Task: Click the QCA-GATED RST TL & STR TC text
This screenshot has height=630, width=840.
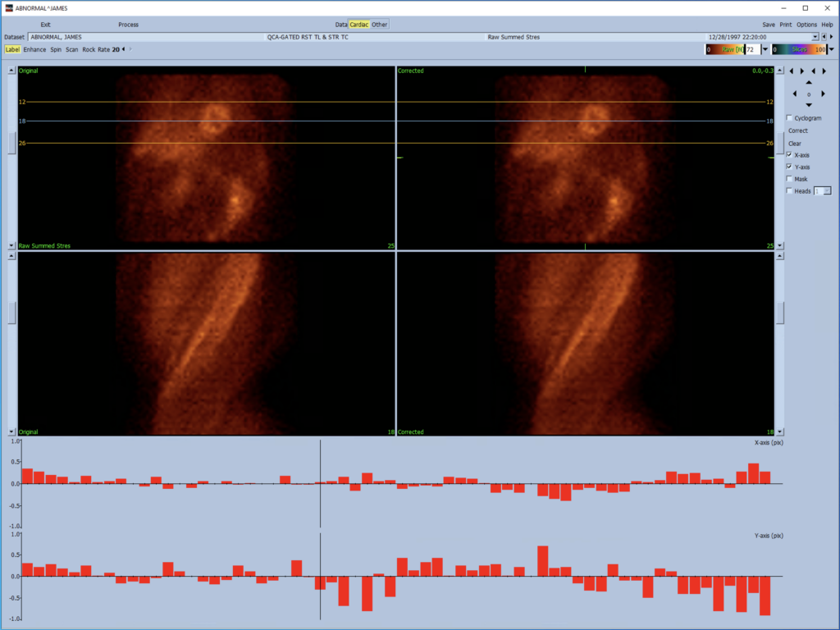Action: (x=308, y=37)
